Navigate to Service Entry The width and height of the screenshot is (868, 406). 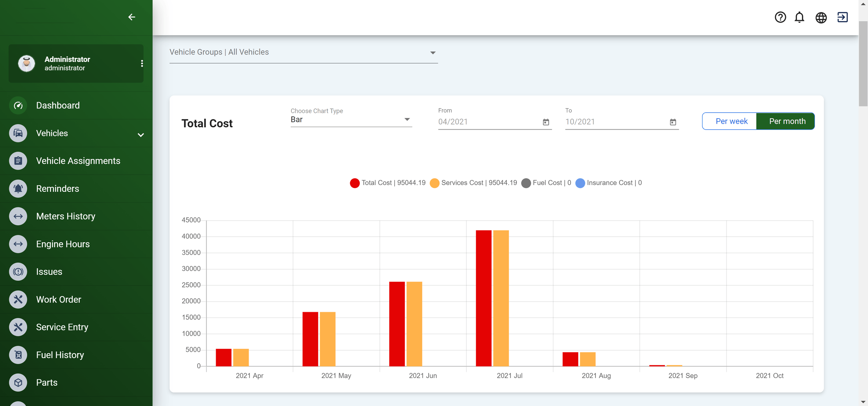pos(62,327)
